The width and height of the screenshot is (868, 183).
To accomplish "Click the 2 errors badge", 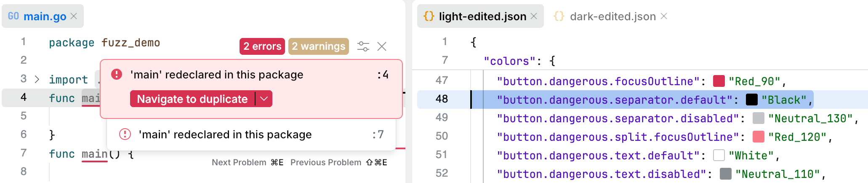I will 262,46.
